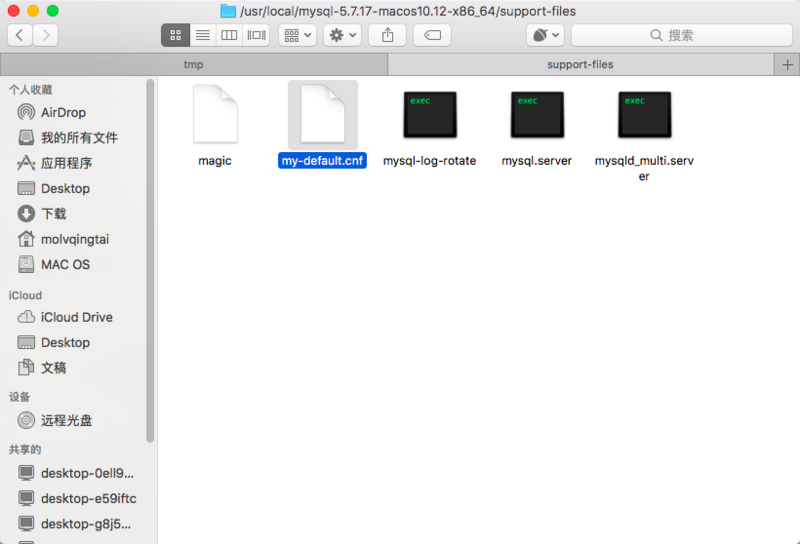Open the arrange-by grouping dropdown

click(297, 35)
